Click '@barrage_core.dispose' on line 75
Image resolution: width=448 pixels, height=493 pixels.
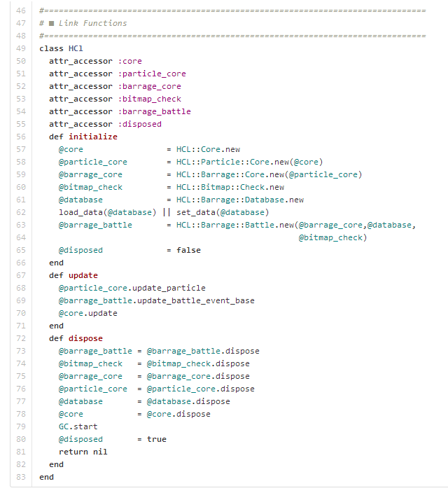(198, 376)
